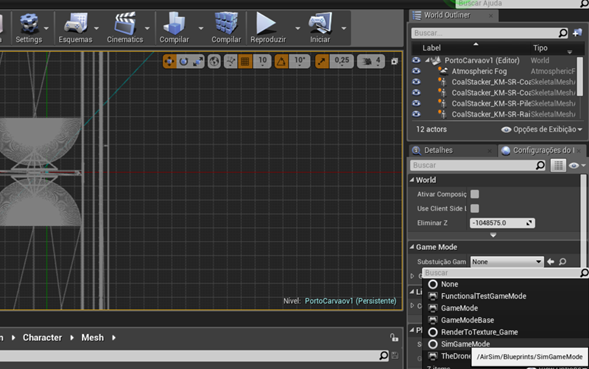
Task: Click Eliminar Z value field
Action: click(x=502, y=223)
